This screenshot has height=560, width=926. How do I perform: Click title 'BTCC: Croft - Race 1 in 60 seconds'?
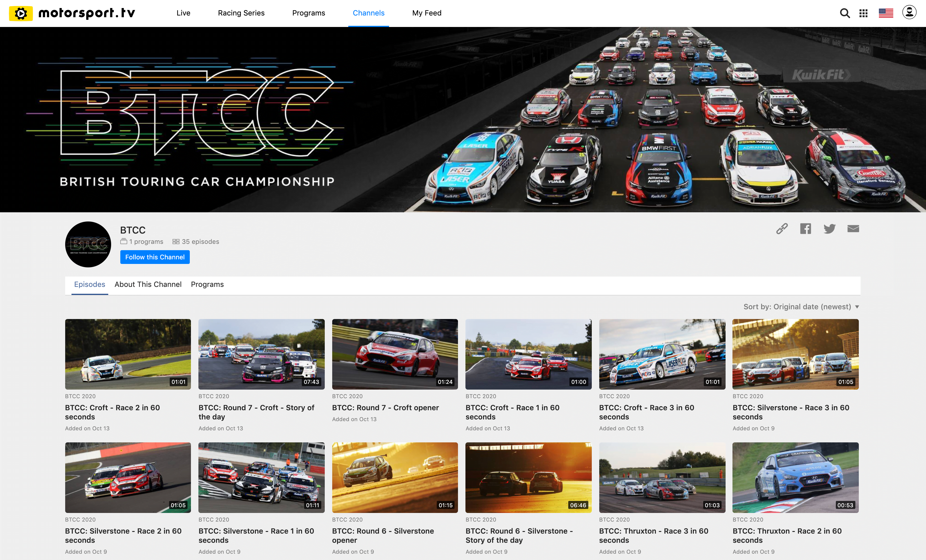pos(513,412)
